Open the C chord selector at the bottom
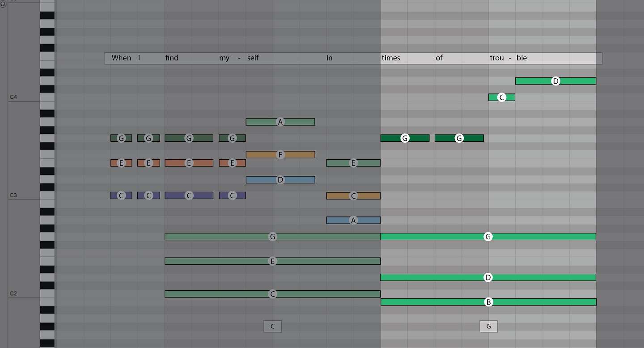This screenshot has width=644, height=348. [272, 326]
